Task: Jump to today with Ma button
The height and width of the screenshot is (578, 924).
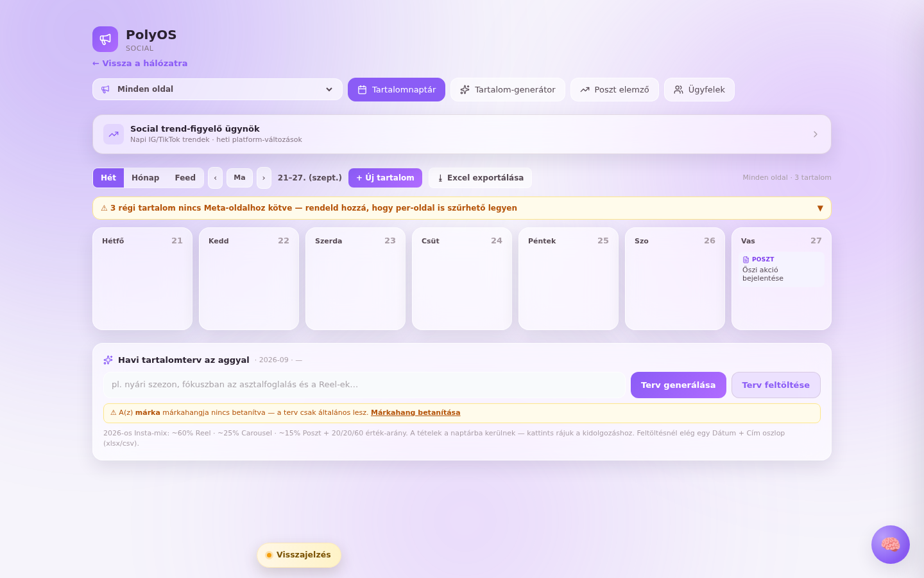Action: 239,178
